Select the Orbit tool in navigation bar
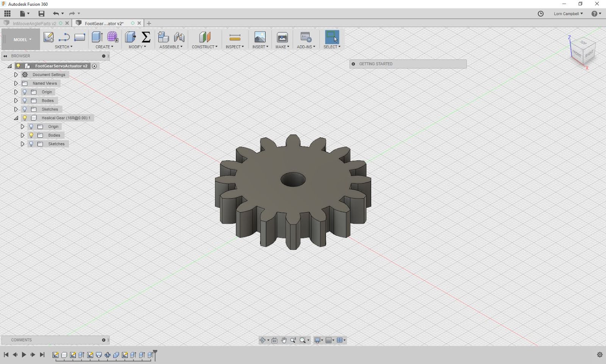Image resolution: width=606 pixels, height=364 pixels. point(263,340)
